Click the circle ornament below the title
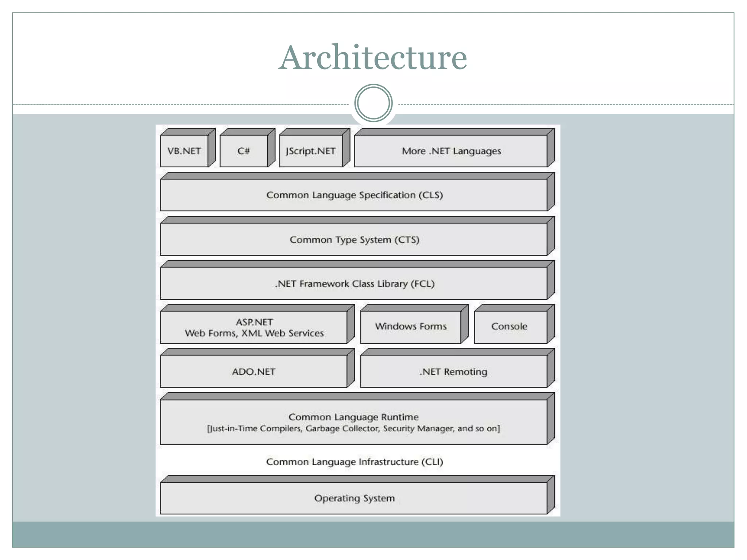This screenshot has height=560, width=747. [373, 103]
